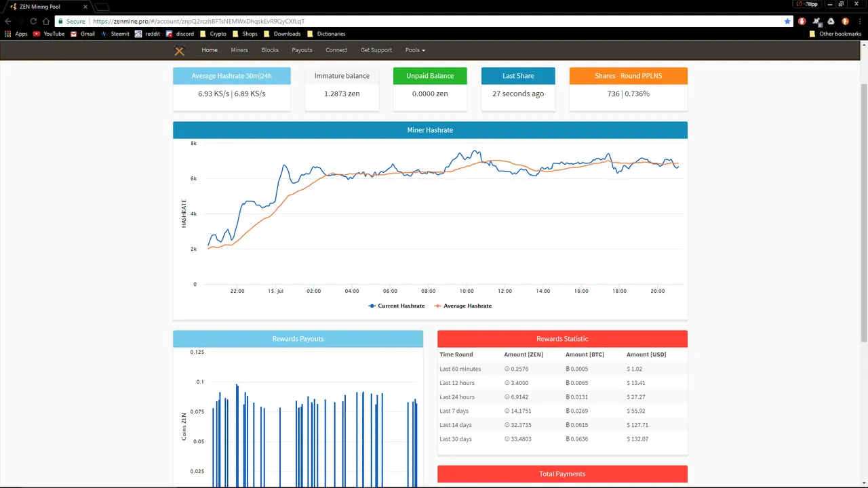The image size is (868, 488).
Task: Close the ZEN Mining Pool tab
Action: (x=86, y=7)
